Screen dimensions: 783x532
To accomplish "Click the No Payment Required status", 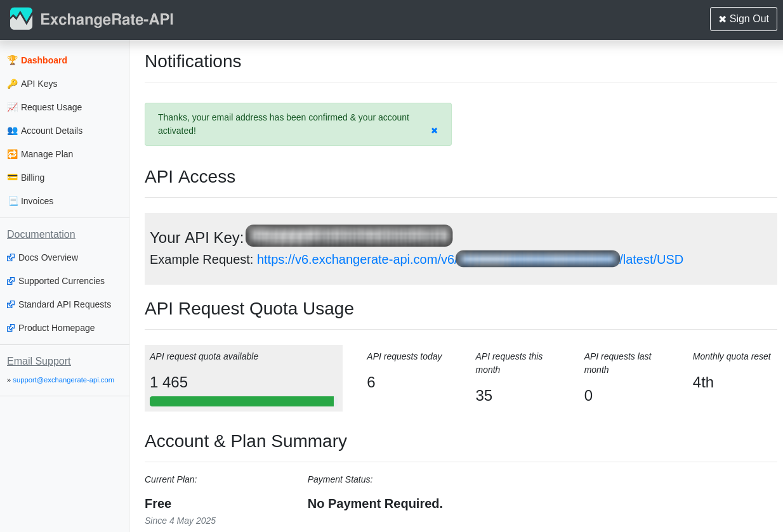I will 375,503.
